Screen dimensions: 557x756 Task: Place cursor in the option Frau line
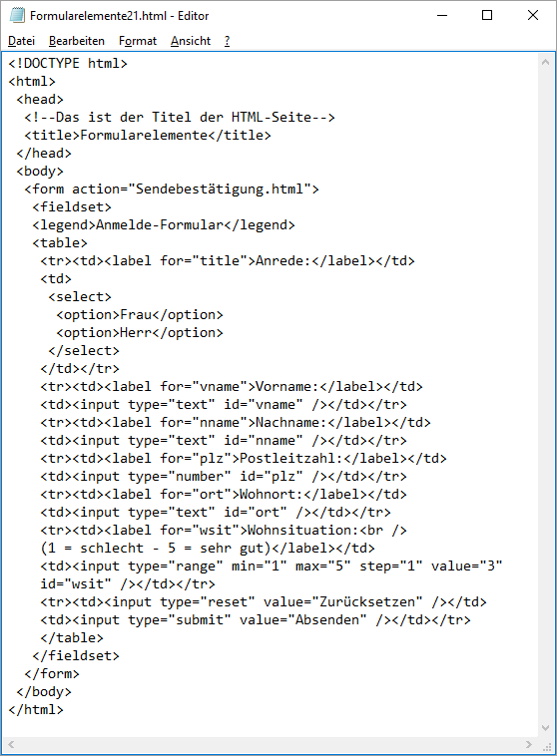click(x=140, y=314)
